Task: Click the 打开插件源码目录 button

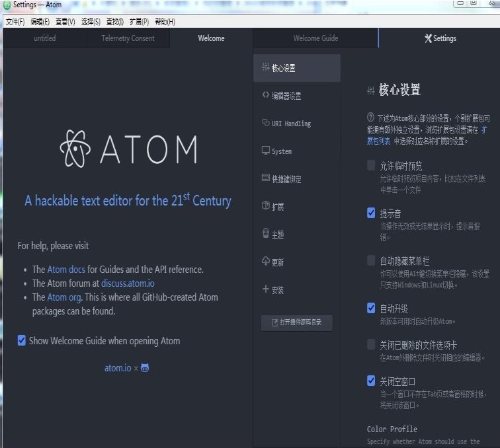Action: [x=296, y=322]
